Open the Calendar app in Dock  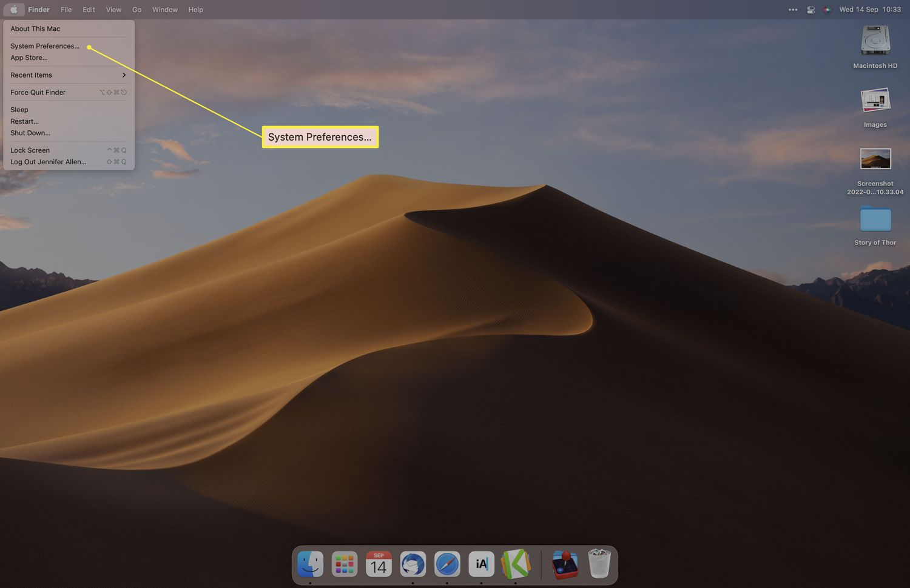379,564
